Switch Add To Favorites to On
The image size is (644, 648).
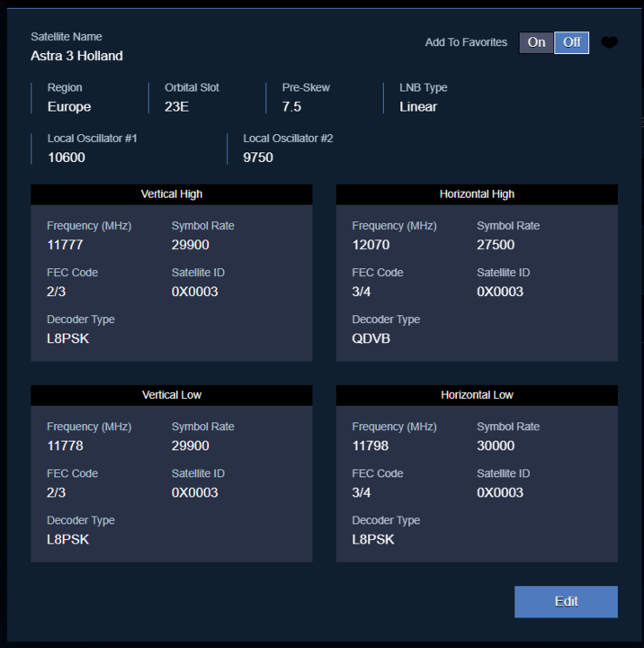[x=536, y=42]
